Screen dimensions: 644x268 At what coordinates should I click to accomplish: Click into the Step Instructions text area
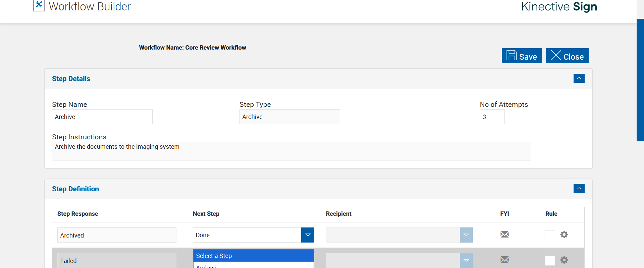(291, 151)
